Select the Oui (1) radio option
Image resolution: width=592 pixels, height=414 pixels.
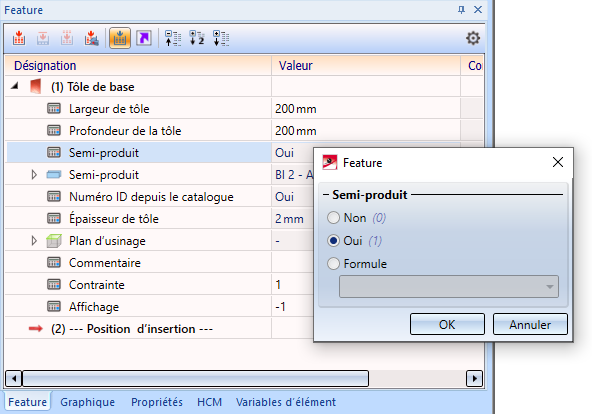tap(333, 241)
